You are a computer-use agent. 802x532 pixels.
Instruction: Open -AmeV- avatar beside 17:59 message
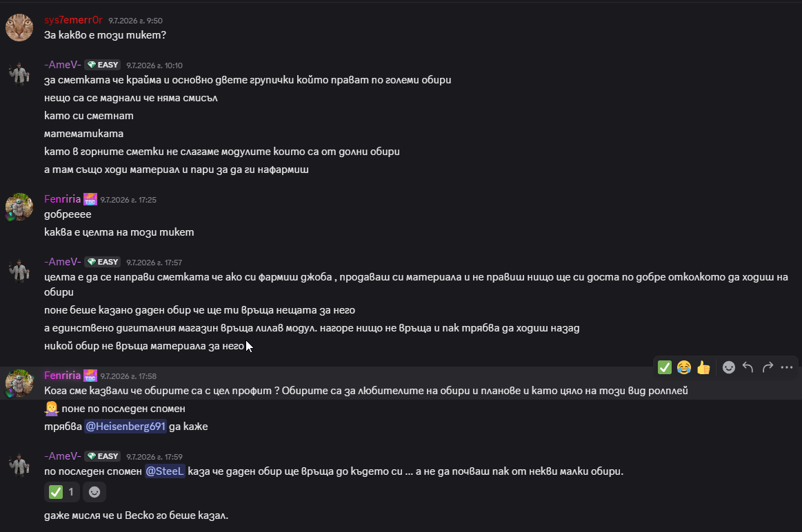tap(19, 464)
